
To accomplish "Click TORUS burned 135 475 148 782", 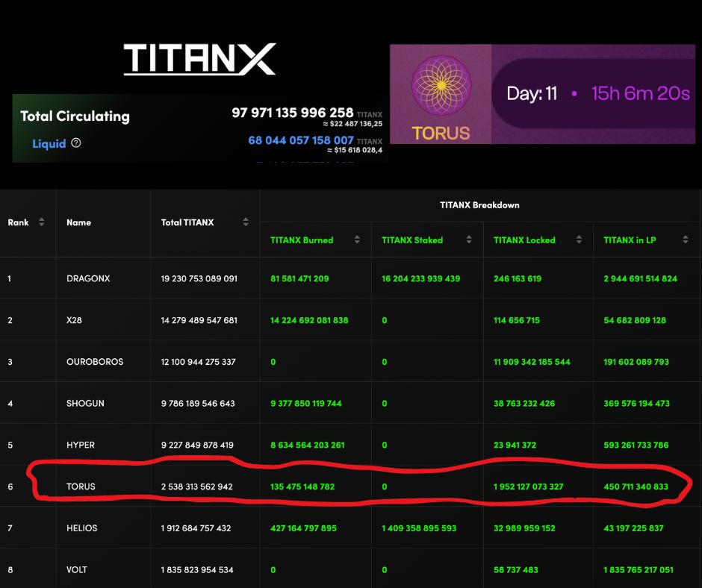I will click(302, 487).
